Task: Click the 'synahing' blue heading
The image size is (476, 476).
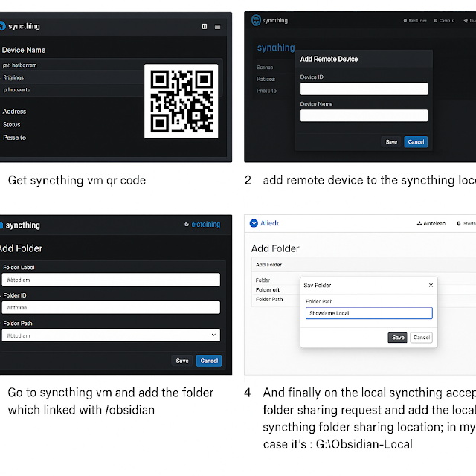Action: (276, 48)
